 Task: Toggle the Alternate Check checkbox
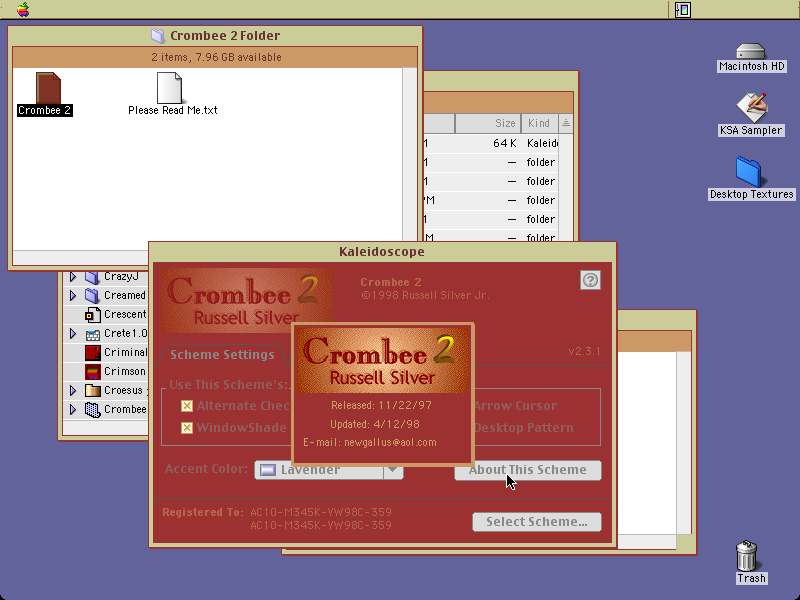[187, 406]
